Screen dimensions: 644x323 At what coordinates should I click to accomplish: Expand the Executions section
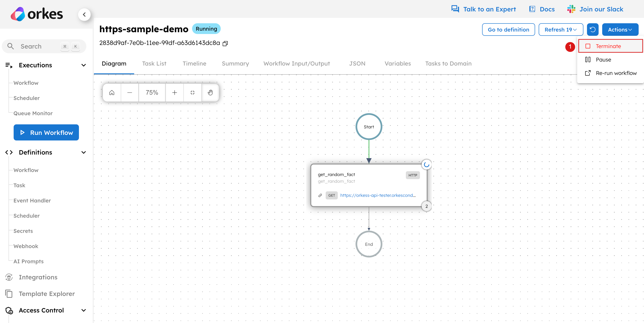(84, 65)
